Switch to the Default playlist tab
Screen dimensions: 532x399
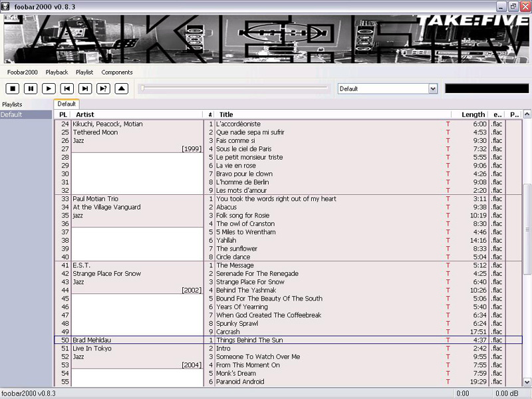pyautogui.click(x=66, y=104)
